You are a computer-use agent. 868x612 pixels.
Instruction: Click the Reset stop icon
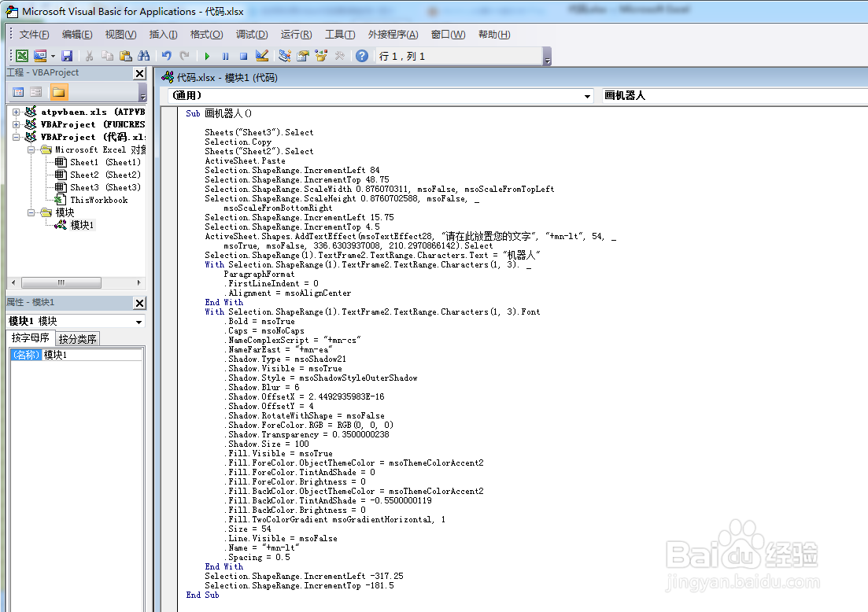click(x=244, y=56)
